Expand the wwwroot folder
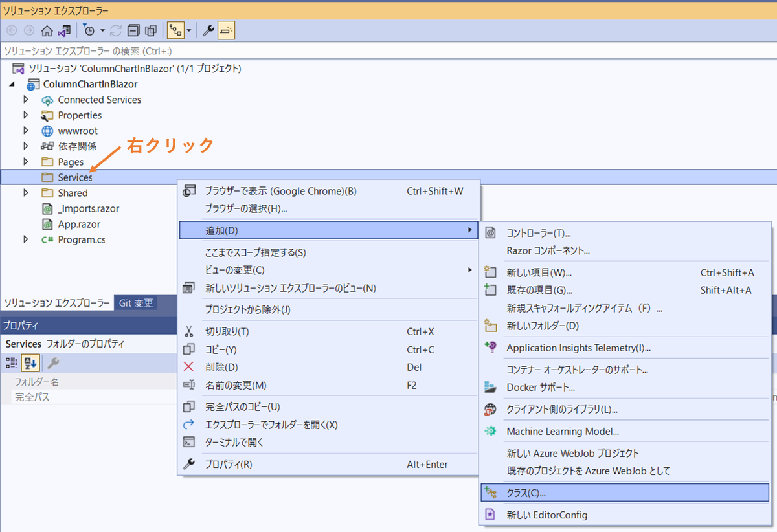 tap(26, 131)
